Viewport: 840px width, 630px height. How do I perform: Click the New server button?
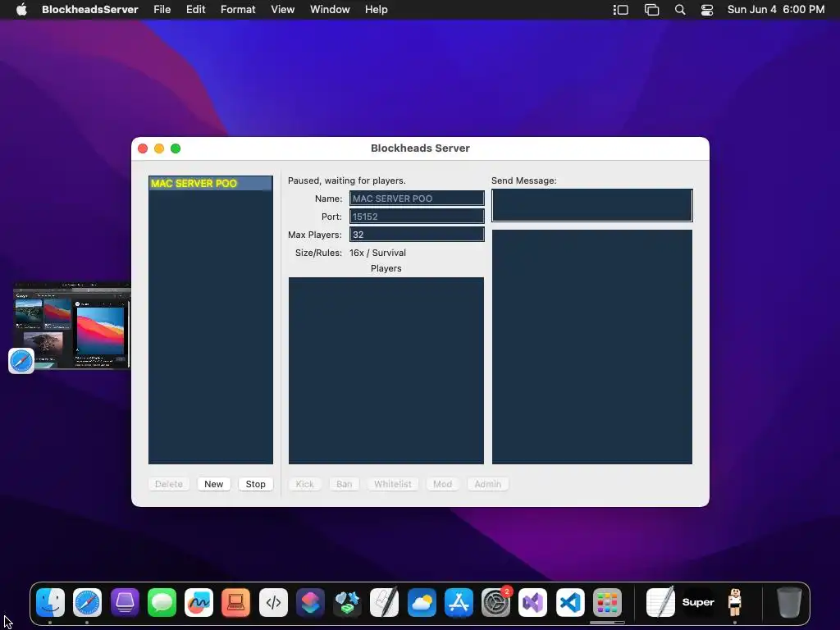click(x=214, y=484)
